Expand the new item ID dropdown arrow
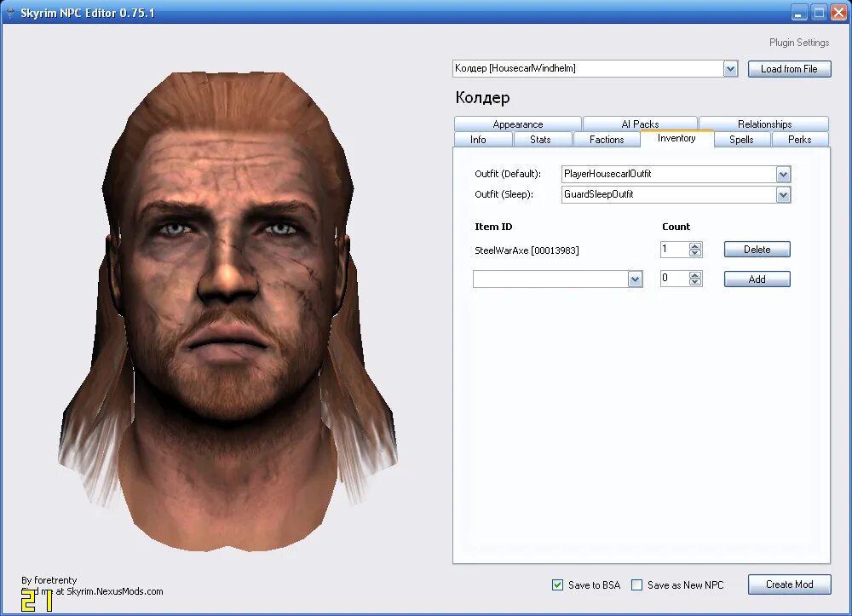 (635, 279)
